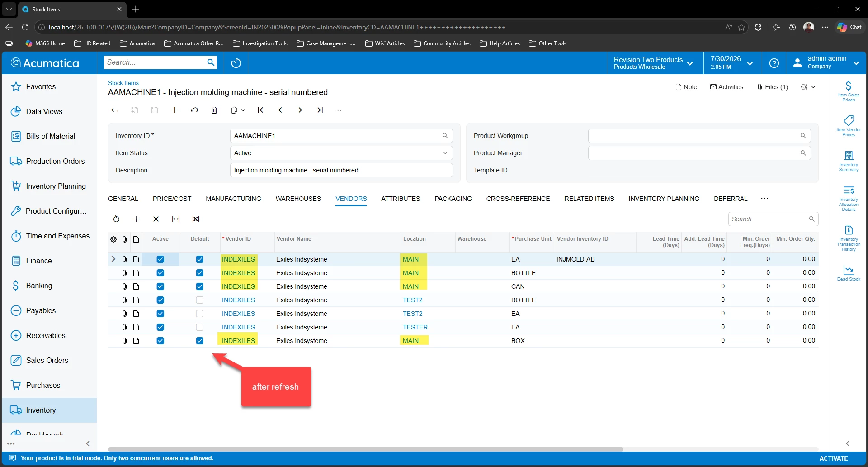Uncheck Active for the INJMOLD-AB row
This screenshot has width=868, height=467.
pos(160,259)
